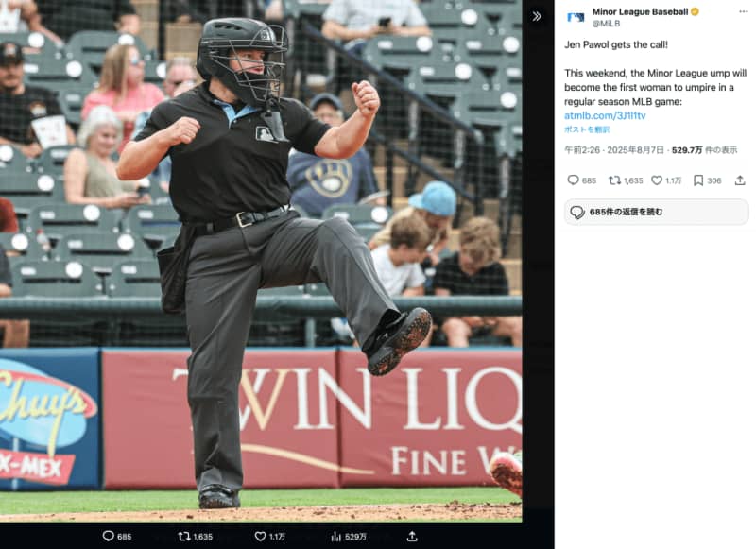Click the Minor League Baseball account name
Viewport: 756px width, 549px height.
click(640, 11)
